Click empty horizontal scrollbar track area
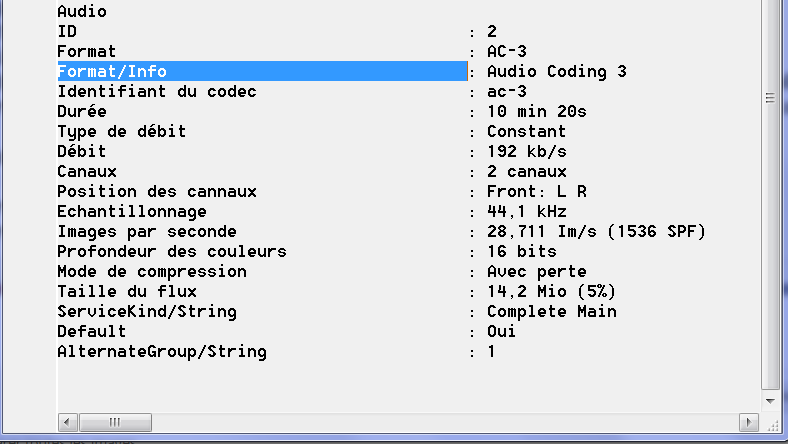Viewport: 788px width, 444px height. click(x=450, y=421)
